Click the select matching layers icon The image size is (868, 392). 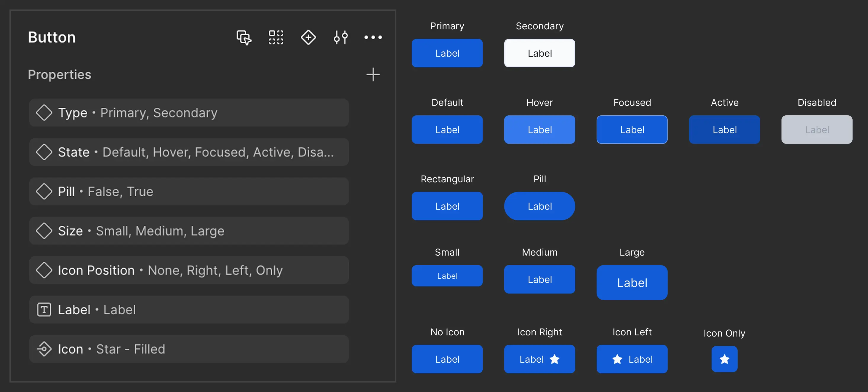click(244, 37)
